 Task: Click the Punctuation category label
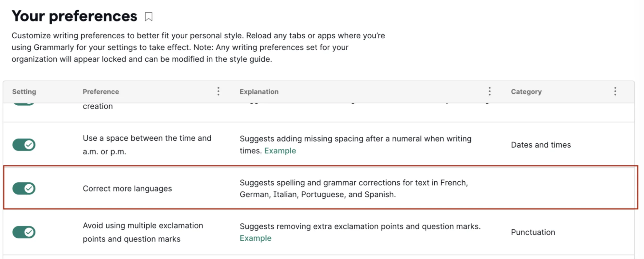(x=533, y=232)
